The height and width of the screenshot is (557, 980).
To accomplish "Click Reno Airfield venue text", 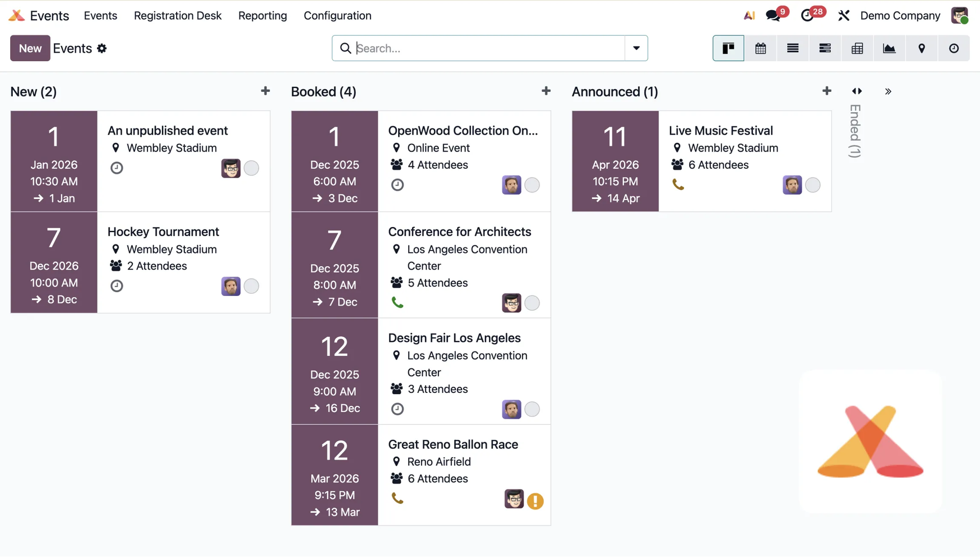I will click(x=439, y=462).
